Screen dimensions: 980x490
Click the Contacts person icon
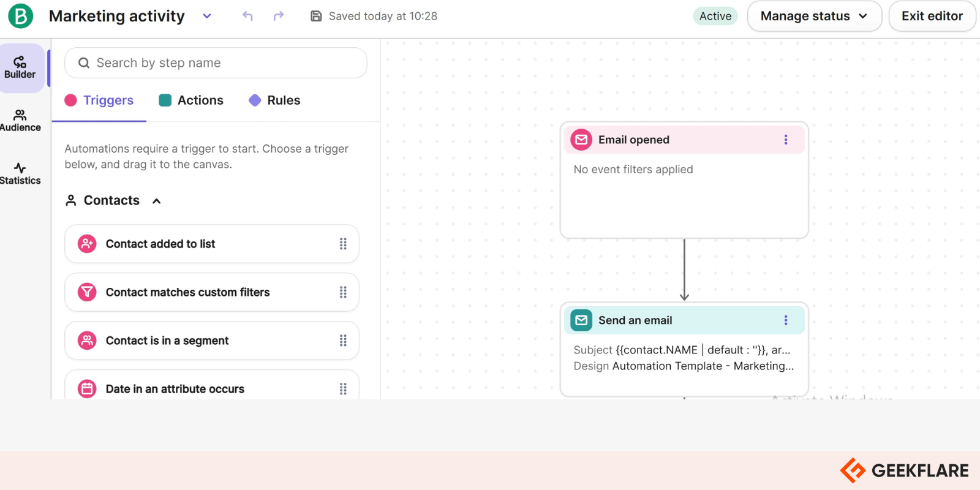[71, 200]
